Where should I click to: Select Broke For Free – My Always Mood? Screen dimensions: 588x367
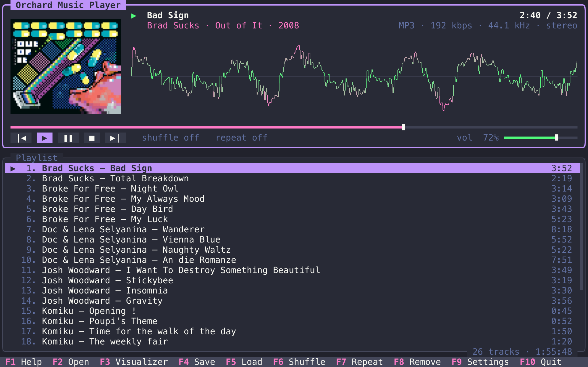292,199
